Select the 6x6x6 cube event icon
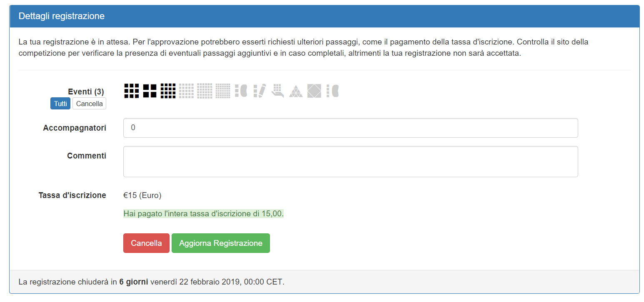The height and width of the screenshot is (302, 644). [x=205, y=91]
